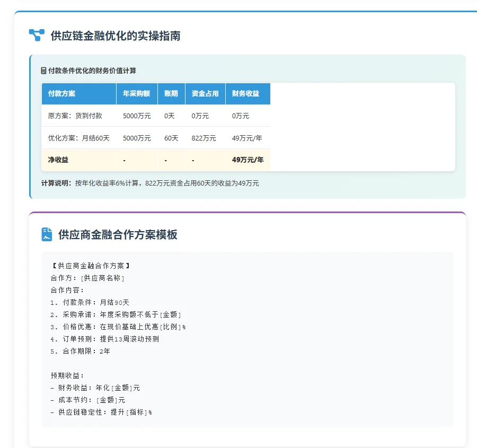
Task: Click the [供应商名称] placeholder field
Action: pos(102,277)
